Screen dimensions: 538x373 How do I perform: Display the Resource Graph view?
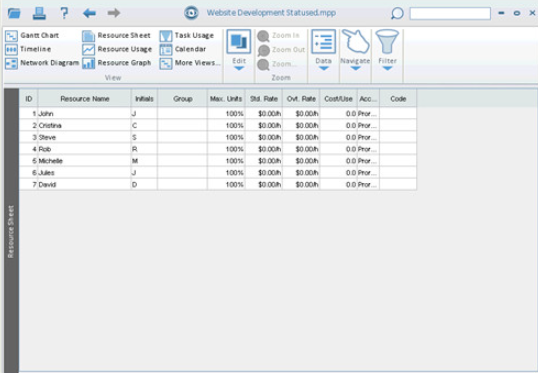tap(117, 63)
